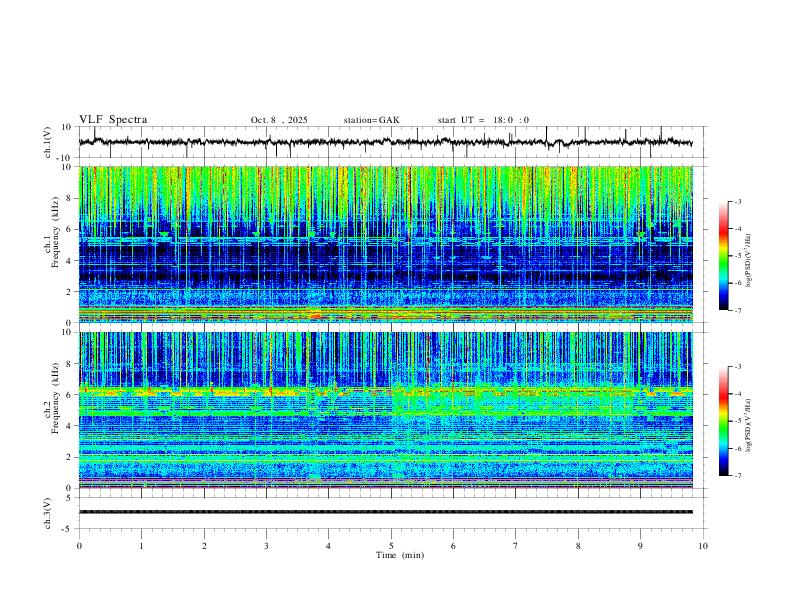This screenshot has height=612, width=792.
Task: Click time axis tick label "7"
Action: pyautogui.click(x=516, y=546)
